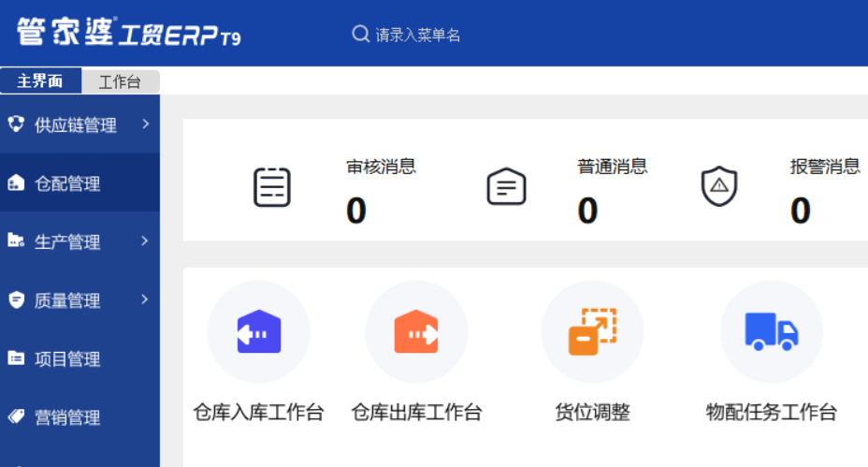Click the 管家婆工贸ERP T9 logo
Image resolution: width=868 pixels, height=467 pixels.
(x=128, y=32)
